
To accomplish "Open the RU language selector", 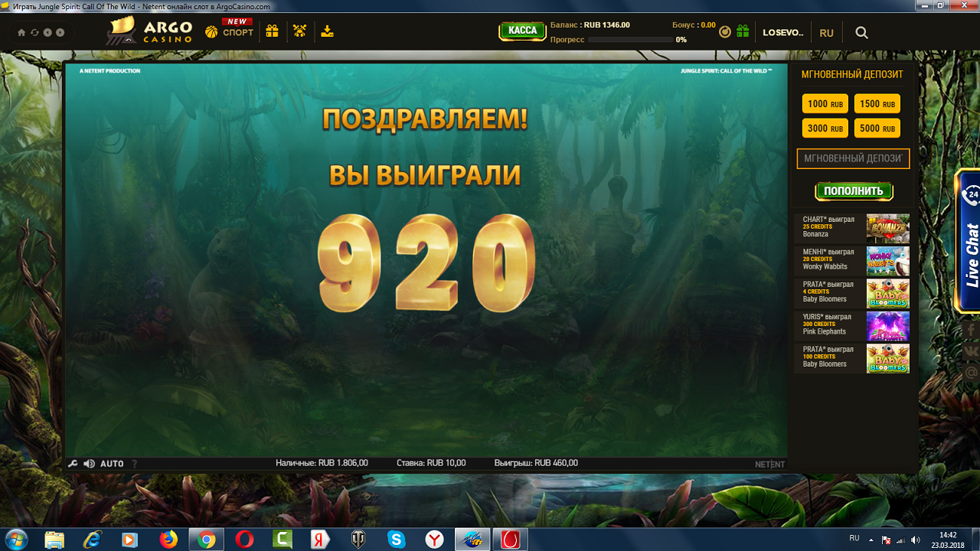I will click(826, 33).
